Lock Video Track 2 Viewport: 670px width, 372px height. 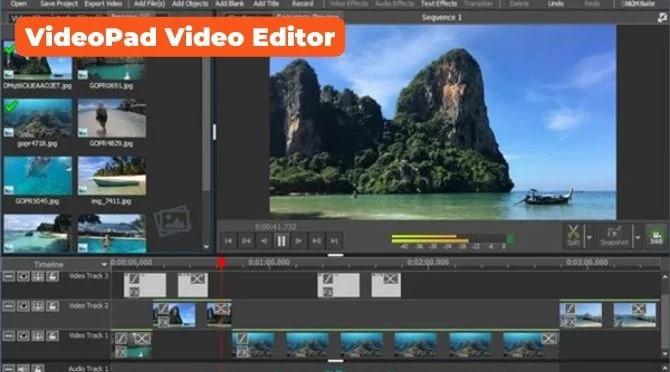point(52,306)
